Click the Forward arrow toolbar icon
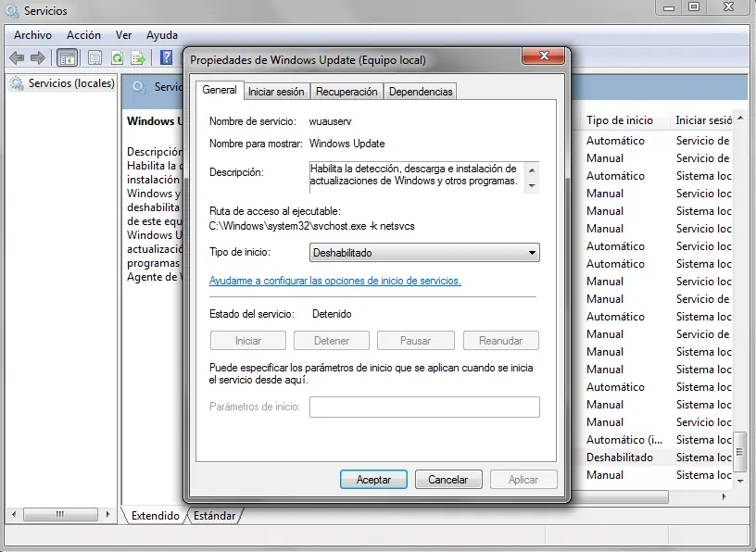756x552 pixels. click(38, 58)
